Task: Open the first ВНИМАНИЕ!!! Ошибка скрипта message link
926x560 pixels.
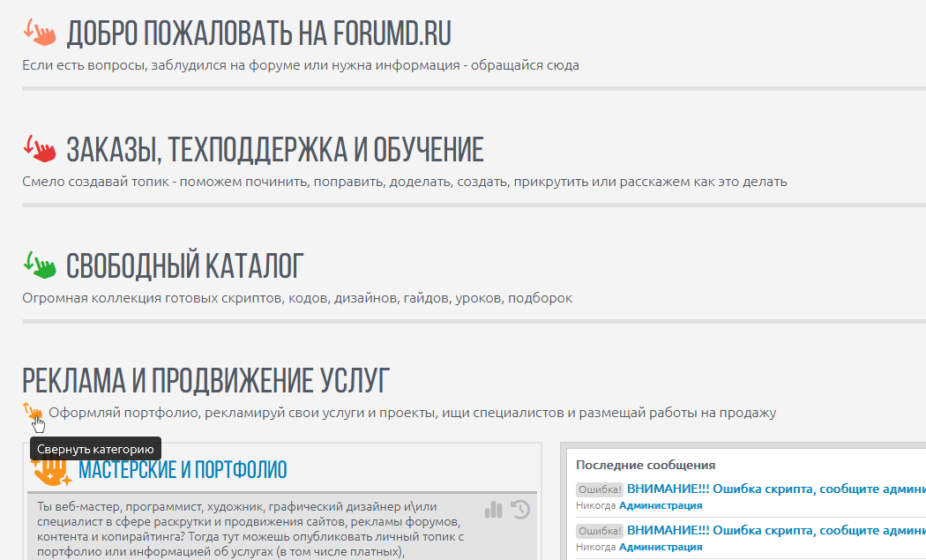Action: 776,489
